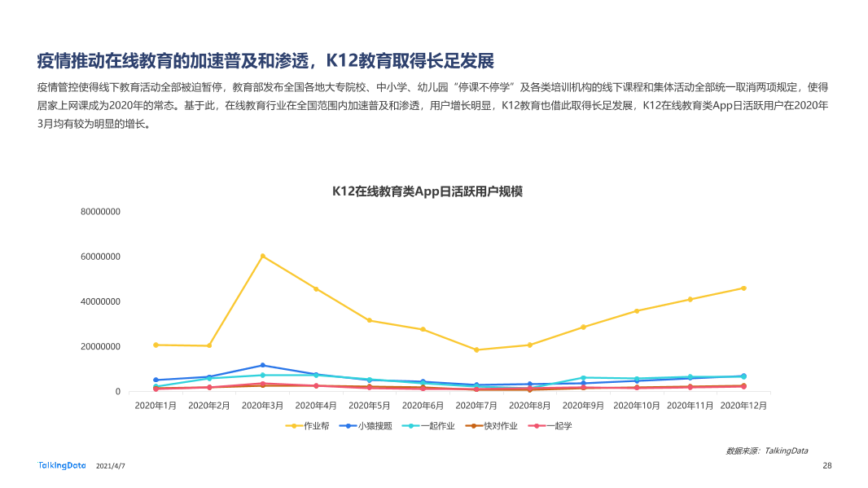This screenshot has width=868, height=488.
Task: Click the 作业帮 March 2020 peak data point
Action: point(262,256)
